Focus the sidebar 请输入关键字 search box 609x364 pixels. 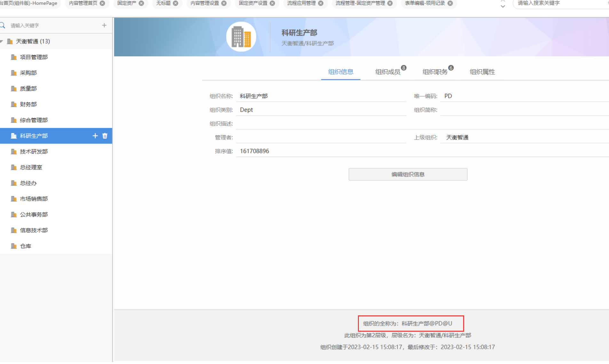pos(53,25)
